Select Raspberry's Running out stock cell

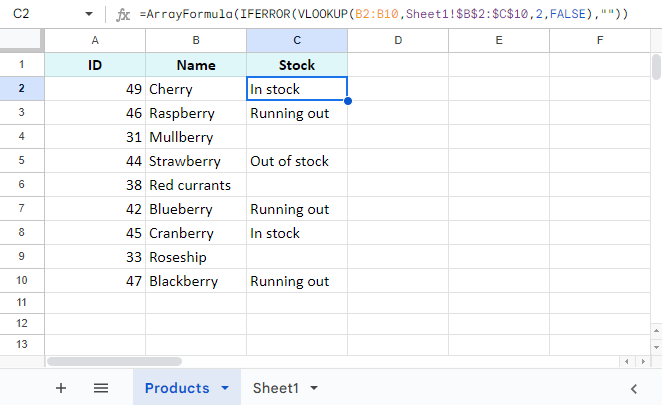point(297,113)
